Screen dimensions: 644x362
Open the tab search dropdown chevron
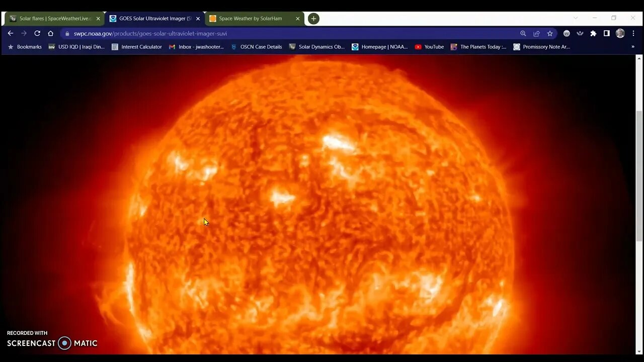(576, 18)
